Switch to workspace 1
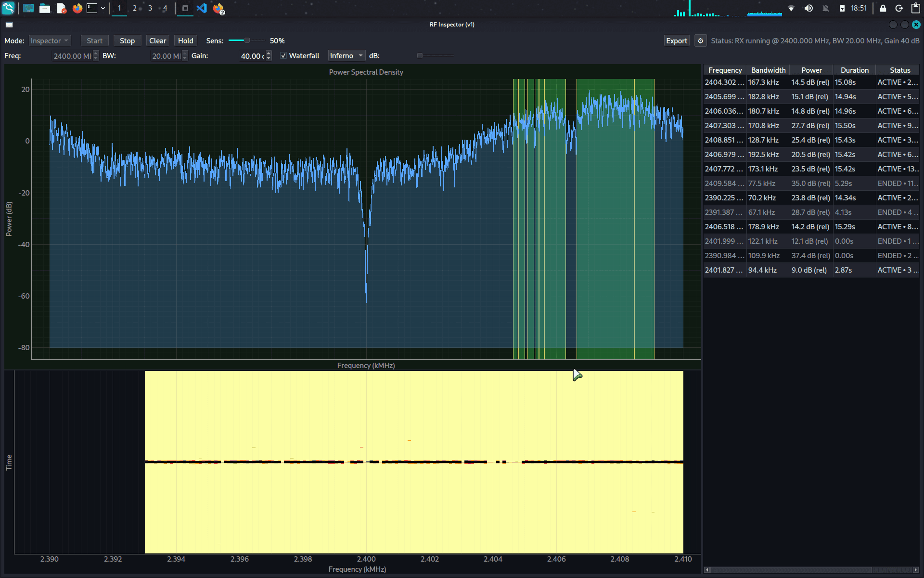Viewport: 924px width, 578px height. (x=119, y=8)
